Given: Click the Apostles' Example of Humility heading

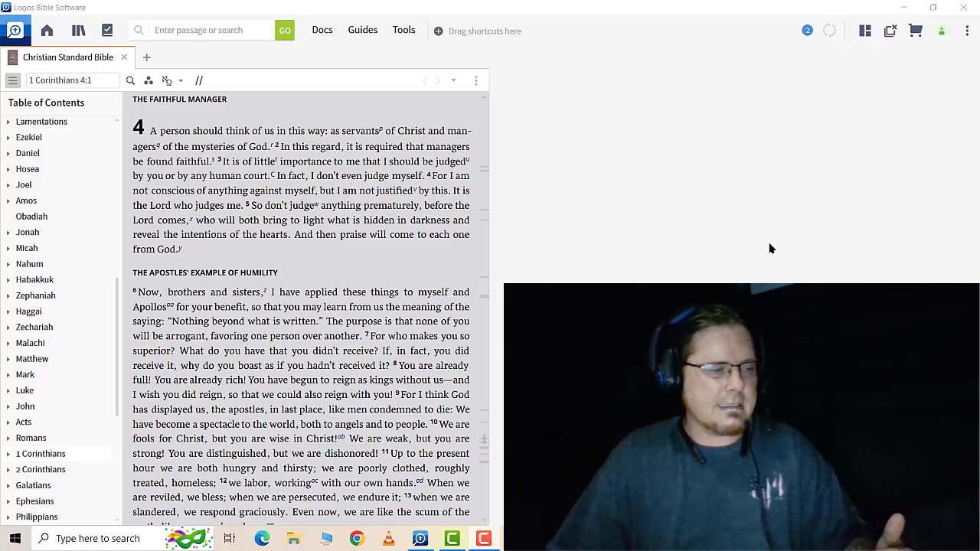Looking at the screenshot, I should point(205,272).
